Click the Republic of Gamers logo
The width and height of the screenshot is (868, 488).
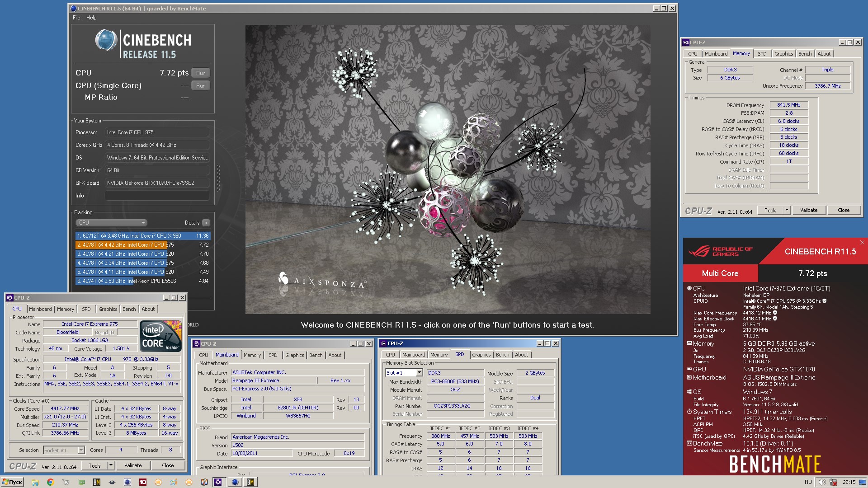721,251
